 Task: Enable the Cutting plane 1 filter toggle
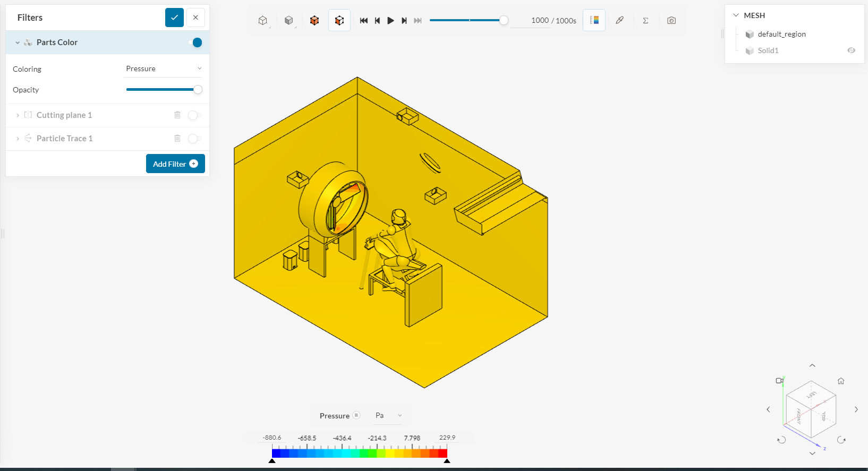click(194, 115)
